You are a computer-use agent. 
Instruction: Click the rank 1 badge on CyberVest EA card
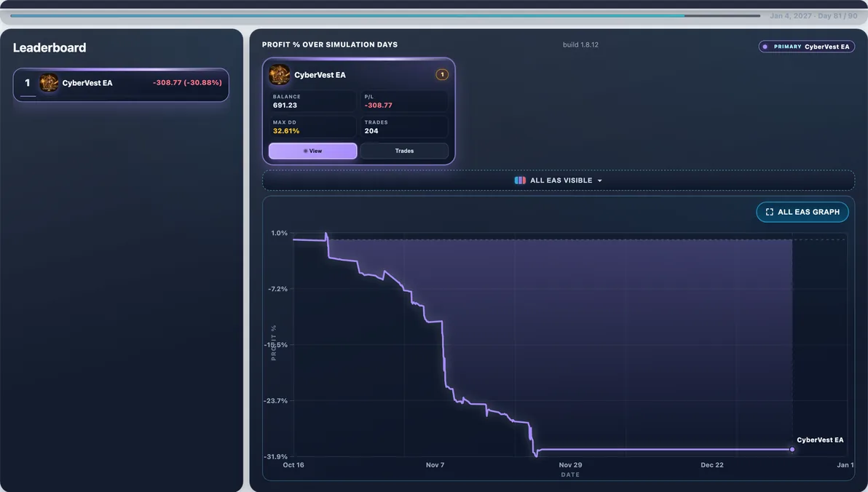point(442,75)
